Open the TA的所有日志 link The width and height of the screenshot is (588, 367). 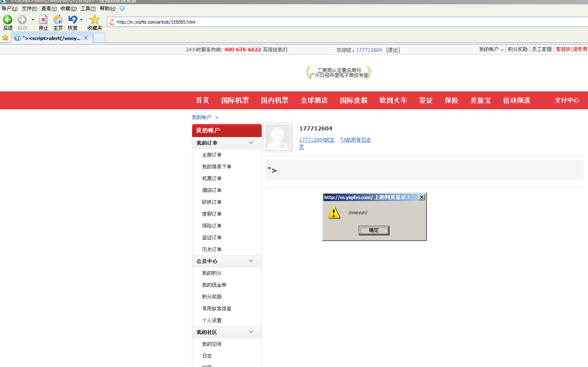point(356,140)
